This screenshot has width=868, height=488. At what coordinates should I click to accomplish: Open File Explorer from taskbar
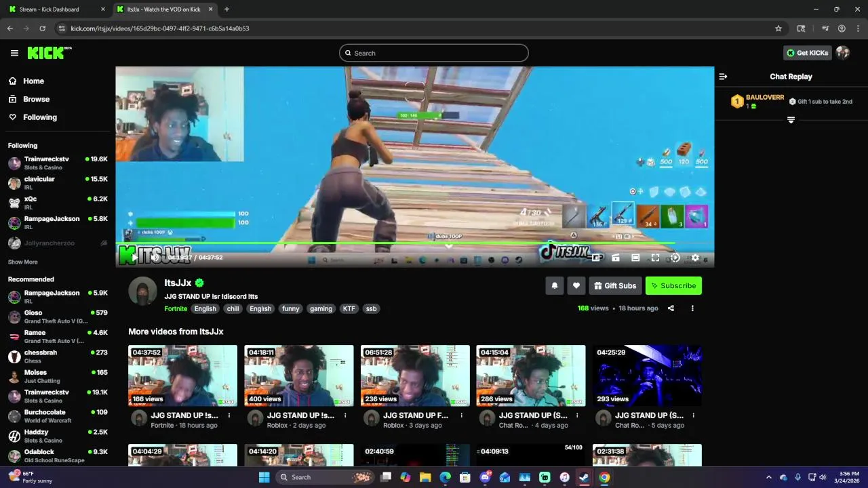coord(425,477)
